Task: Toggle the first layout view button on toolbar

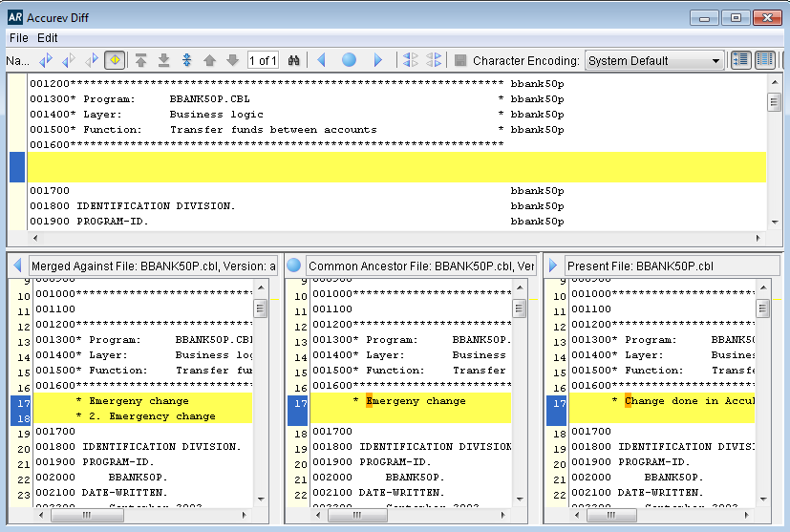Action: (x=740, y=60)
